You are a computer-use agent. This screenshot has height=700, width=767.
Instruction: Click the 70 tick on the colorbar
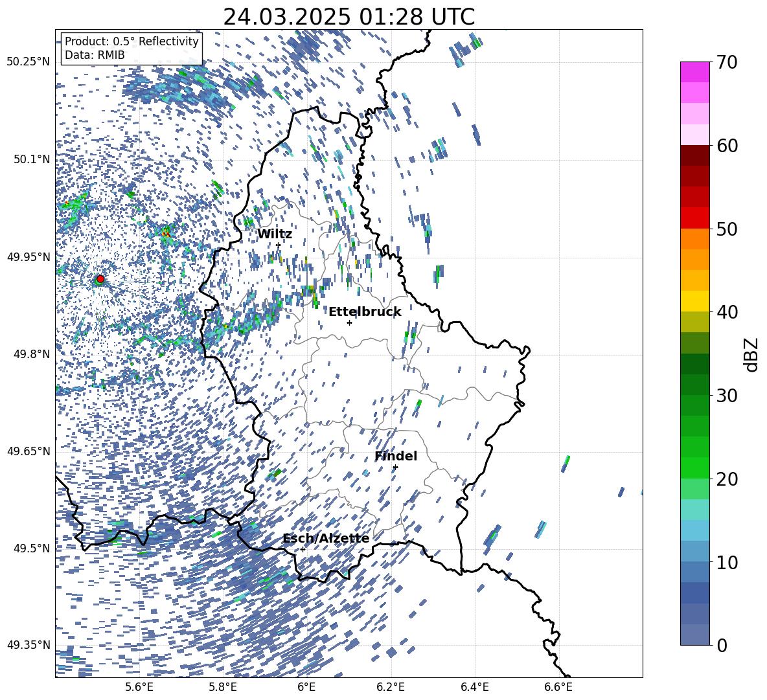click(727, 62)
